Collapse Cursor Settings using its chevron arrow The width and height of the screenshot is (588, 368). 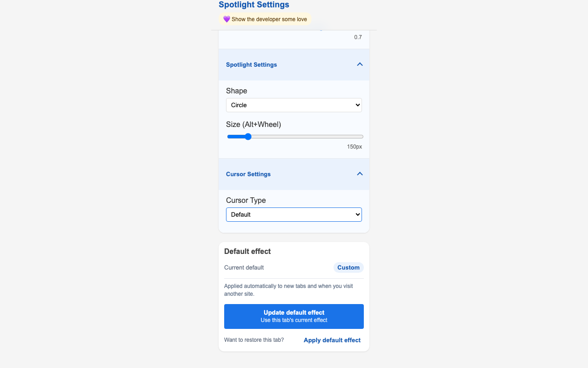click(x=360, y=174)
